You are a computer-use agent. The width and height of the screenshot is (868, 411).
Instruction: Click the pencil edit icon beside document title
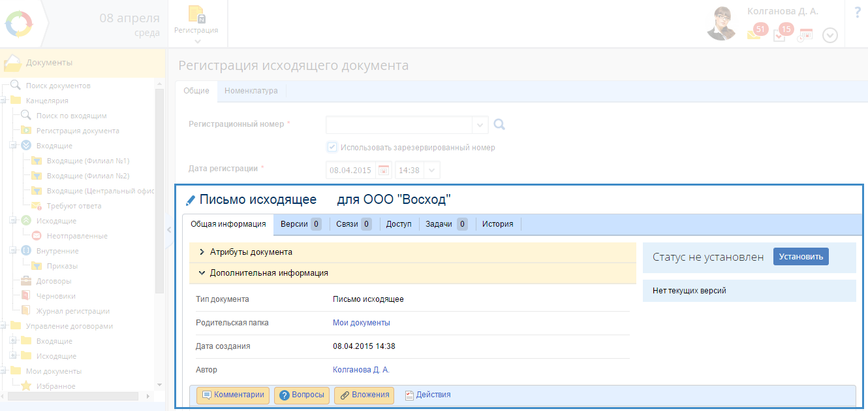click(191, 200)
